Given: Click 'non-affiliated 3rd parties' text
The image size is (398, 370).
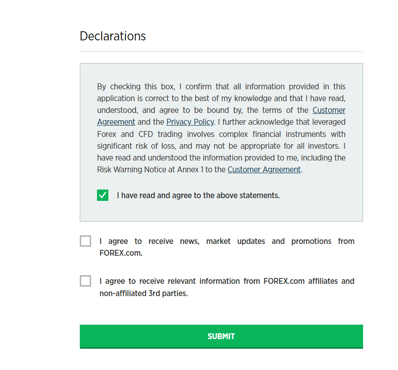Looking at the screenshot, I should 143,293.
